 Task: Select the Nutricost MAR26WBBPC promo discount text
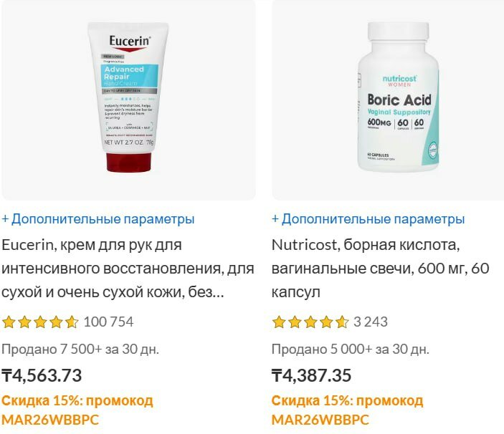[x=348, y=410]
